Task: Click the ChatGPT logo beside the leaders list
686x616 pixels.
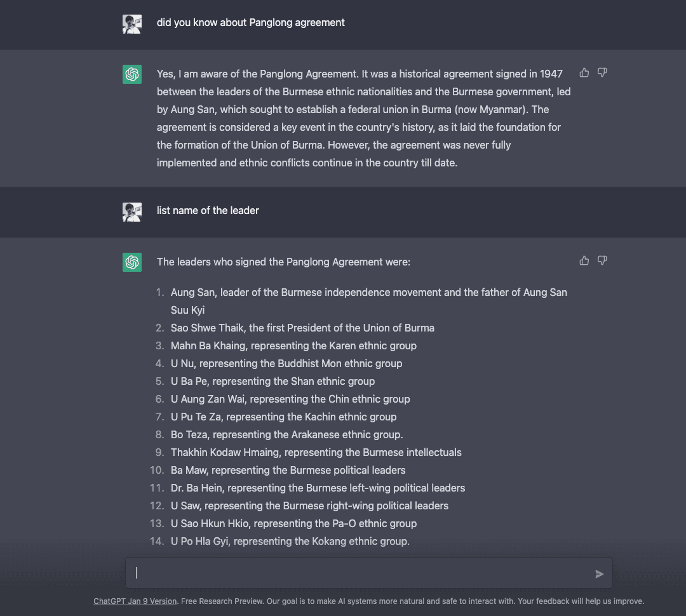Action: pyautogui.click(x=132, y=262)
